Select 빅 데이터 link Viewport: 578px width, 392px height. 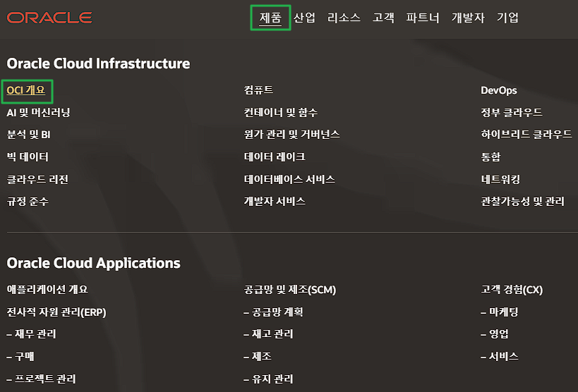[28, 157]
